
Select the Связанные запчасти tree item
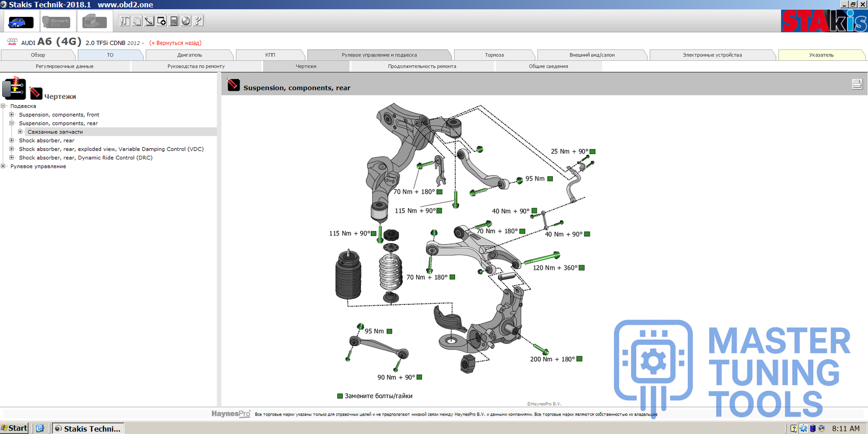coord(55,132)
